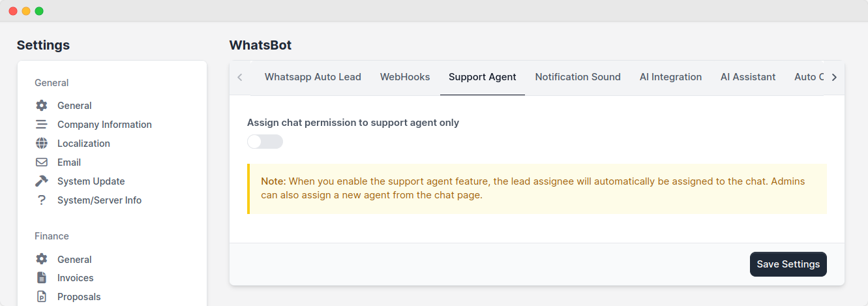Click the Proposals file icon
This screenshot has width=868, height=306.
click(x=42, y=297)
